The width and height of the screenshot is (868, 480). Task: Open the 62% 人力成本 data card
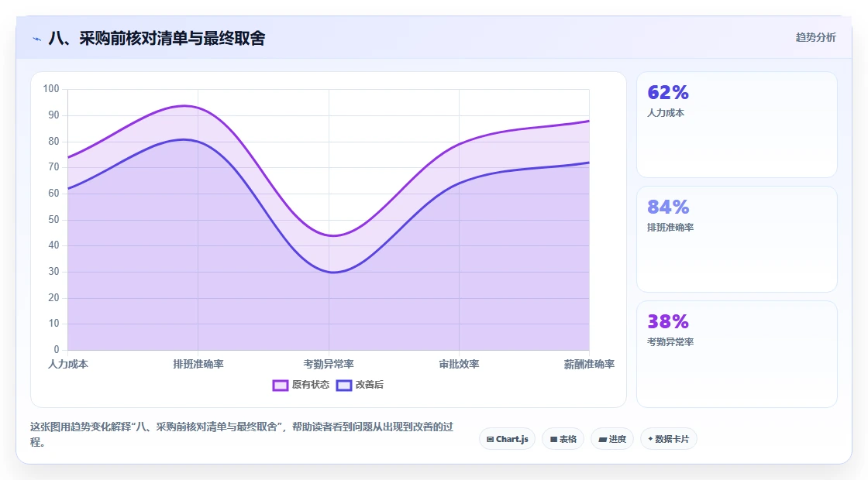point(737,125)
